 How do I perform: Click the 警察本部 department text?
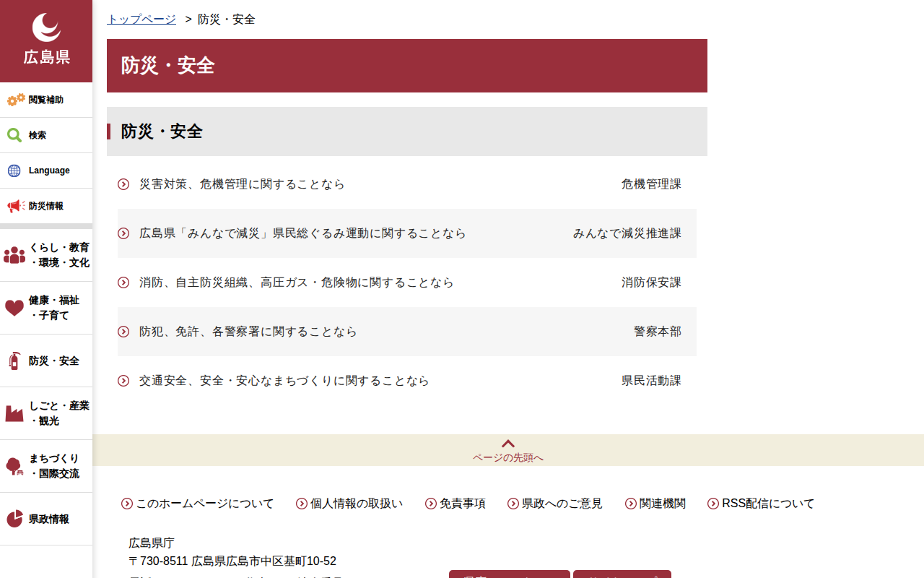(x=658, y=332)
